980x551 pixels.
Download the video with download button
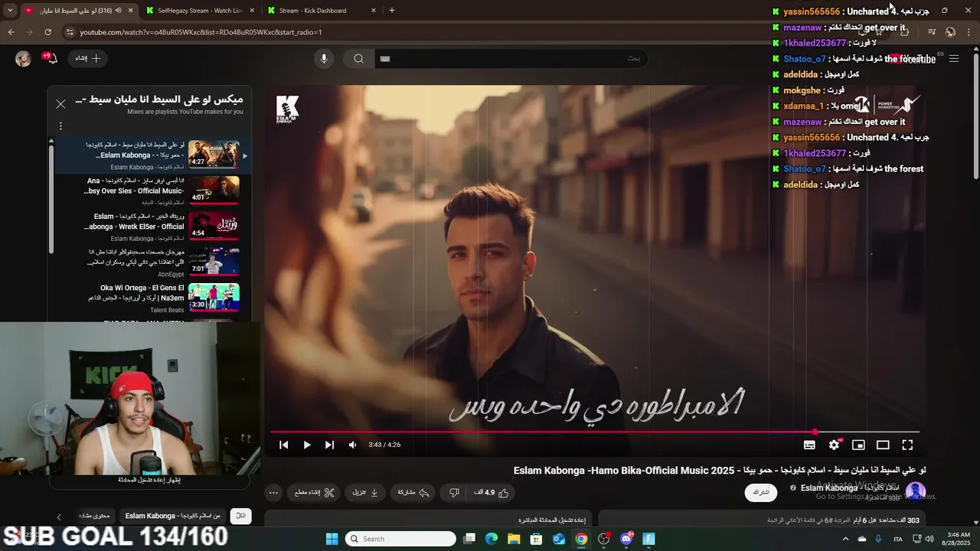[365, 493]
